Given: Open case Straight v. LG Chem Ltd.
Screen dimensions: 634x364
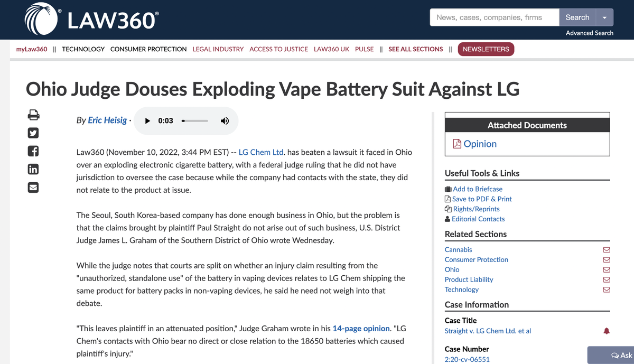Looking at the screenshot, I should click(488, 331).
